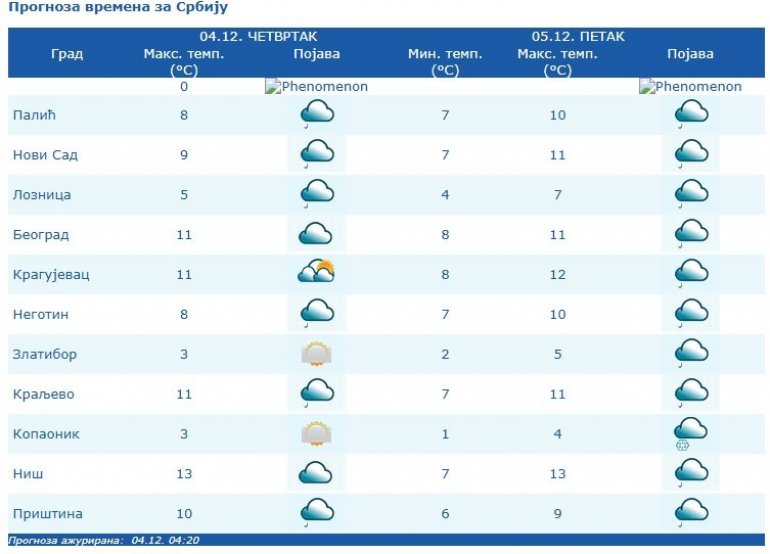Click Friday rain icon for Приштина
Screen dimensions: 770x554
pyautogui.click(x=691, y=513)
